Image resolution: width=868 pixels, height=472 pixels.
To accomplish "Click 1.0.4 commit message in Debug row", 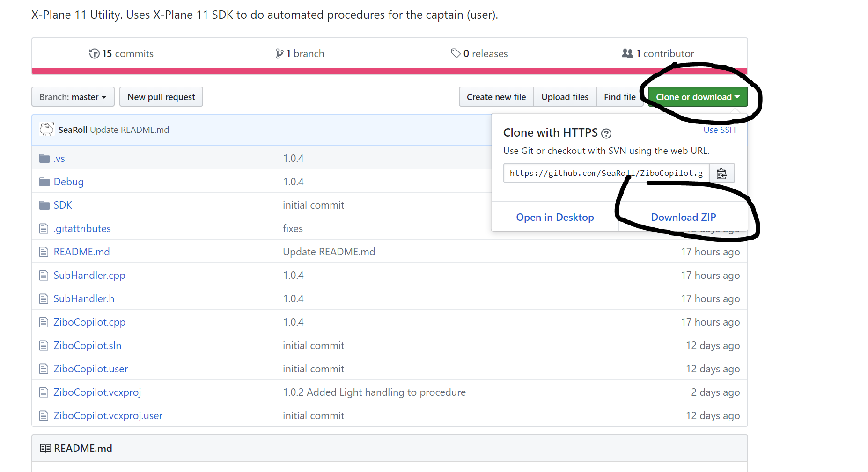I will click(x=293, y=182).
